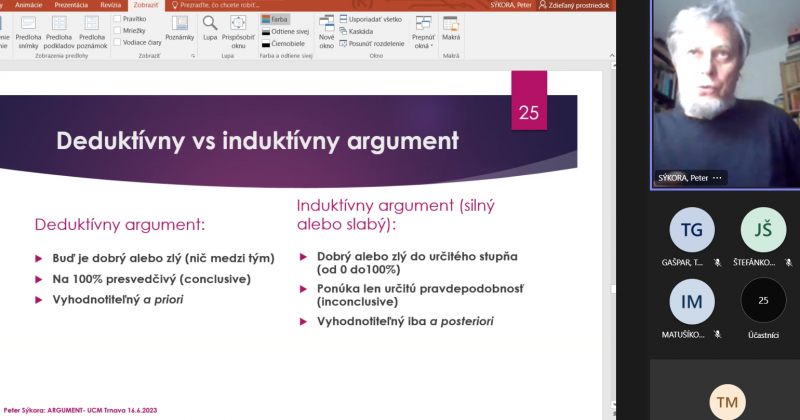
Task: Open Zobraziť group dialog launcher
Action: click(194, 56)
